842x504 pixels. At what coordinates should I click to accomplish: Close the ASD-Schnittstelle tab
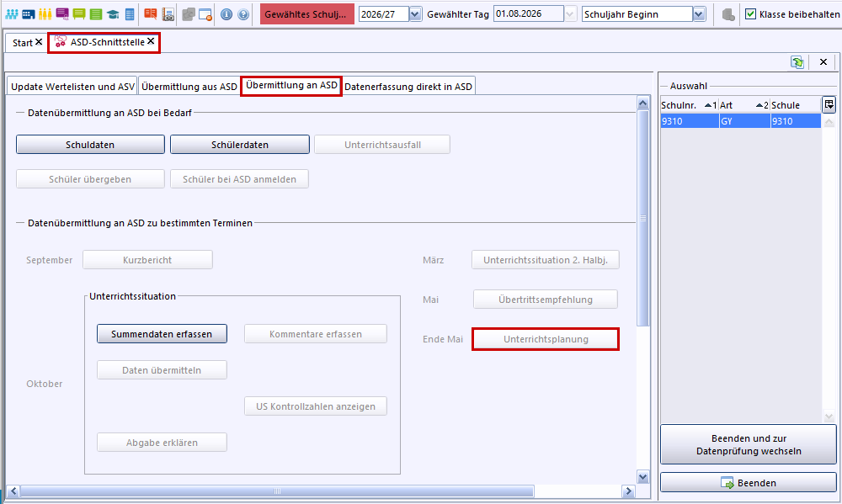(x=151, y=41)
